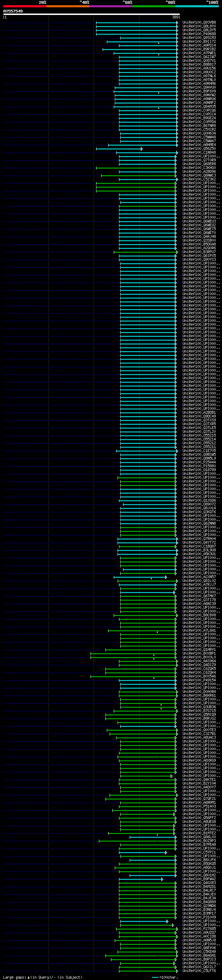The width and height of the screenshot is (222, 980).
Task: Open the UniRef100_P49154 hit
Action: (199, 680)
